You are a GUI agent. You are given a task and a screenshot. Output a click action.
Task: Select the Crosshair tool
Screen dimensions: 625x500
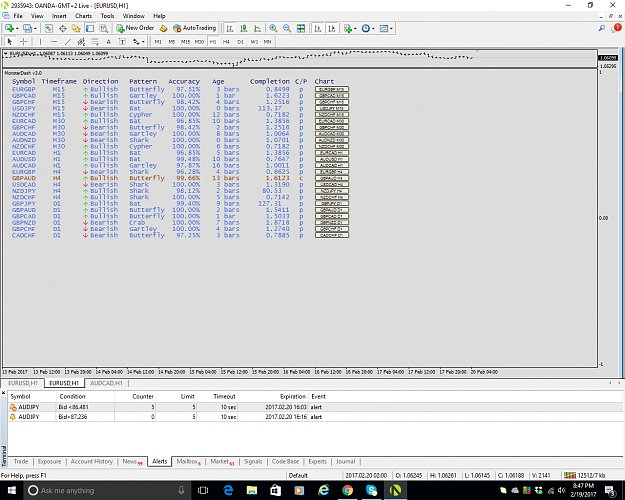coord(24,41)
